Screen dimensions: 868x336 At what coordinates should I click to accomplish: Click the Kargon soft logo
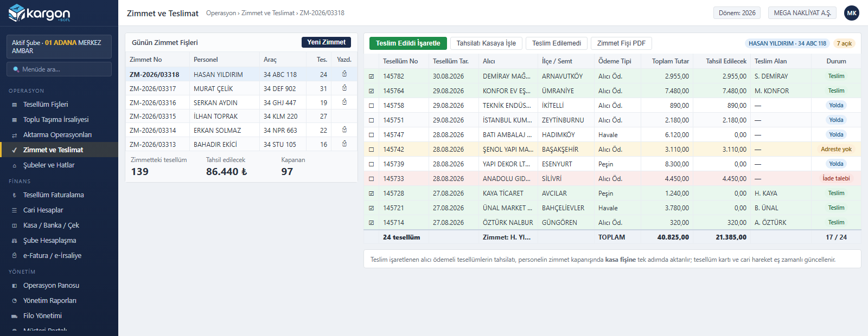tap(40, 13)
